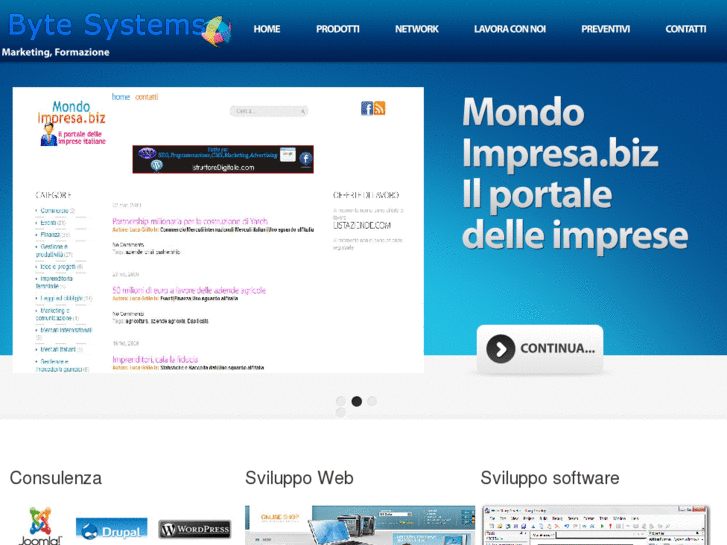Screen dimensions: 727x545
Task: Open '50 milioni di euro' article title
Action: 189,290
